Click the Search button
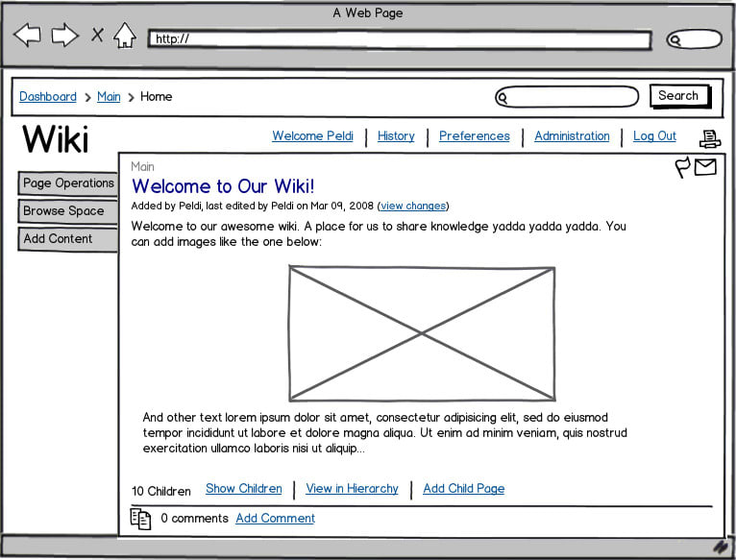The width and height of the screenshot is (736, 560). 679,96
